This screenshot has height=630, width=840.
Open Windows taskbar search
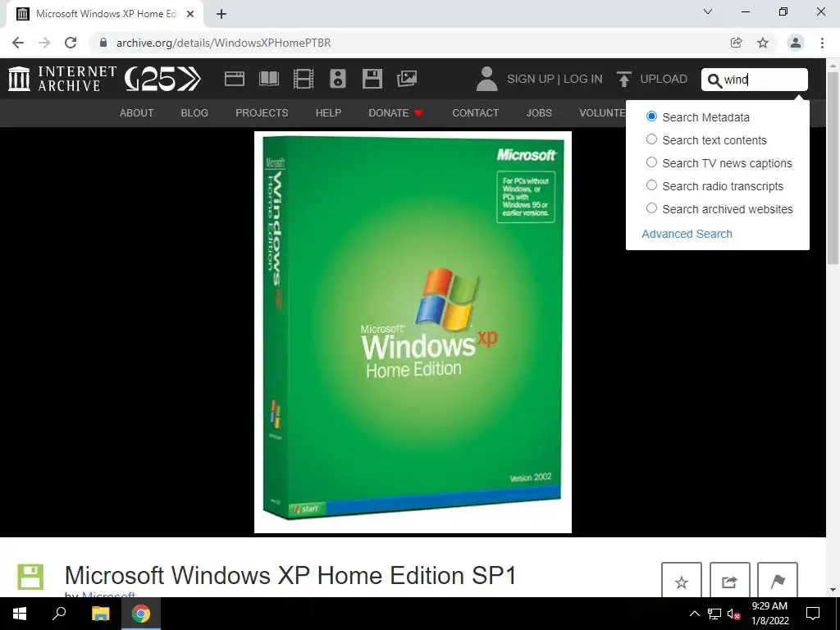tap(59, 614)
